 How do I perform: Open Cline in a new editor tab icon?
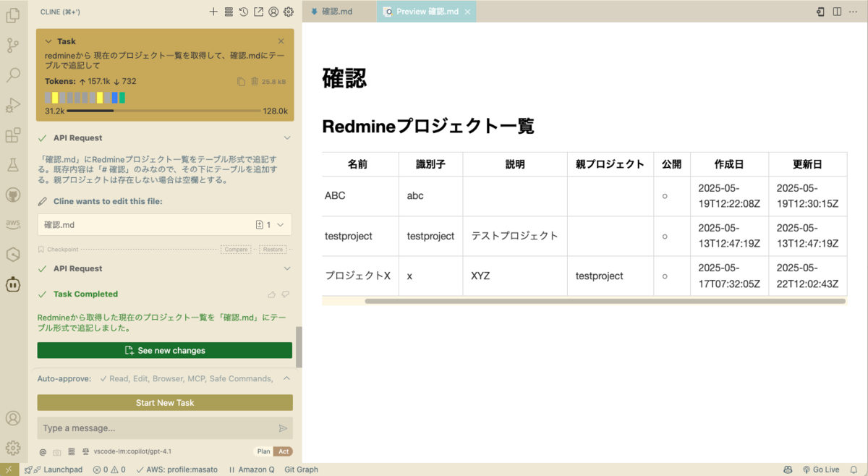pos(260,12)
